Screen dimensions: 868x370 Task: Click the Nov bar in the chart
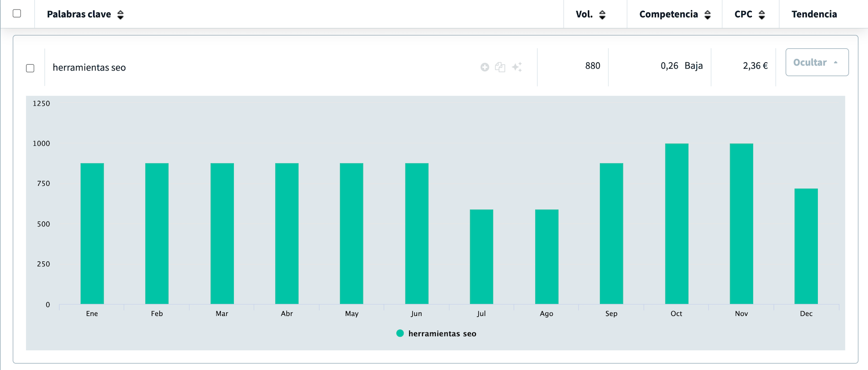tap(741, 224)
